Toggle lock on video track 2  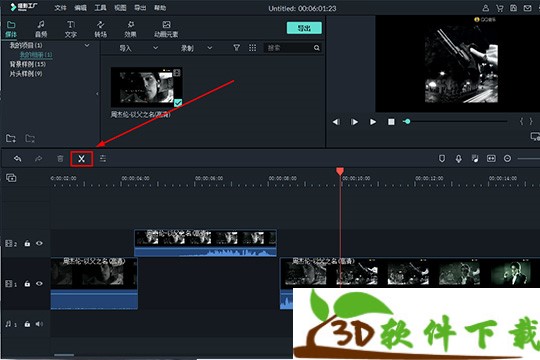tap(27, 243)
